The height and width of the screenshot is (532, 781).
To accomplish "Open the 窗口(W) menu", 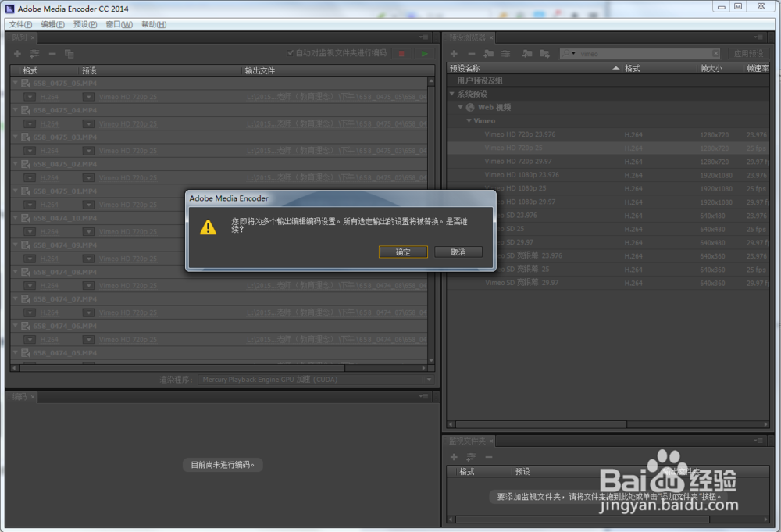I will (119, 24).
